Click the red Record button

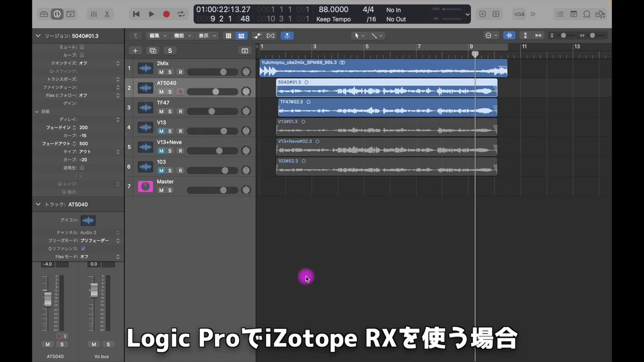coord(166,14)
